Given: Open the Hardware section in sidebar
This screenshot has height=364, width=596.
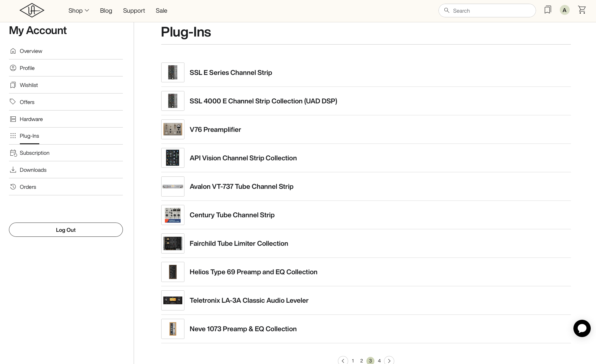Looking at the screenshot, I should 31,119.
